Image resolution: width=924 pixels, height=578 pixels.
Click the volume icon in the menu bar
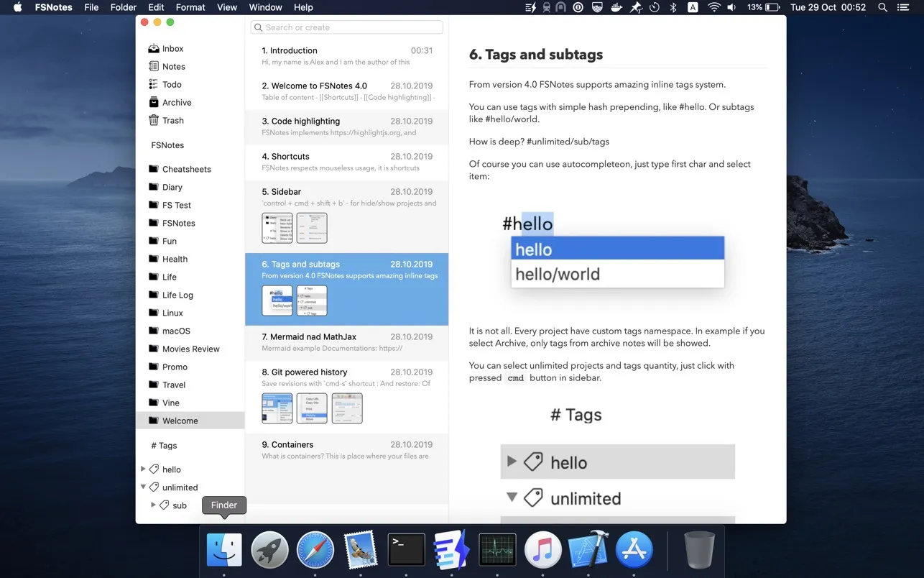tap(733, 7)
